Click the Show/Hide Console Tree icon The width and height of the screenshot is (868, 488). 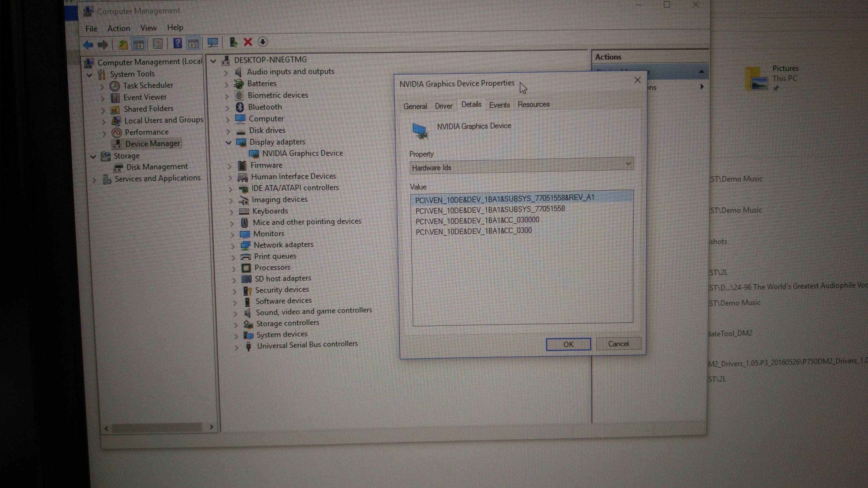tap(139, 44)
